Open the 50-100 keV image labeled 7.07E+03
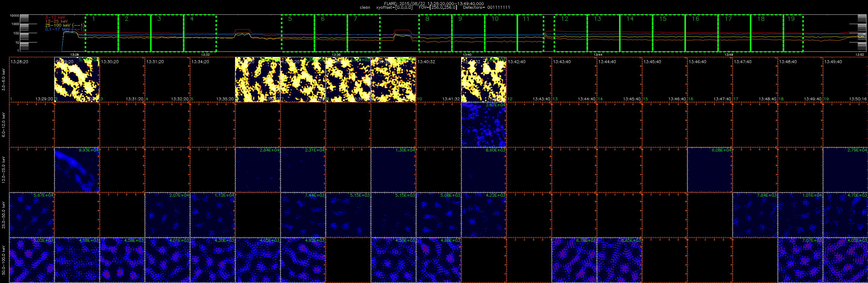 (800, 260)
